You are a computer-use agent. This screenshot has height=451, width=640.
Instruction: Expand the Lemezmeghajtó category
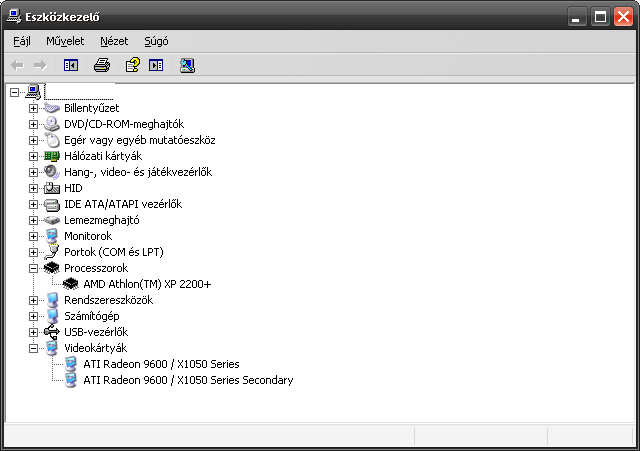pyautogui.click(x=33, y=220)
